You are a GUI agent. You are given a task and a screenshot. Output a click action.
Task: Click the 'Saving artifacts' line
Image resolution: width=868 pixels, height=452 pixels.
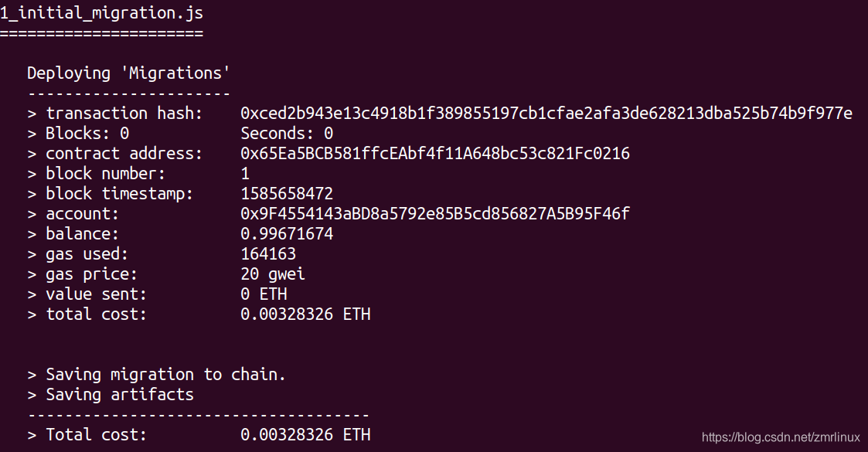pos(120,395)
